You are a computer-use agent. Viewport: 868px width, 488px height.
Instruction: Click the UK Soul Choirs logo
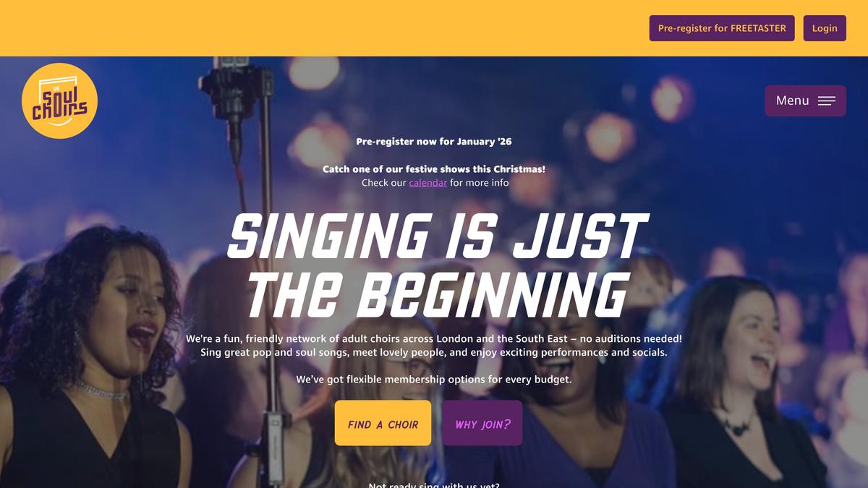click(x=59, y=100)
